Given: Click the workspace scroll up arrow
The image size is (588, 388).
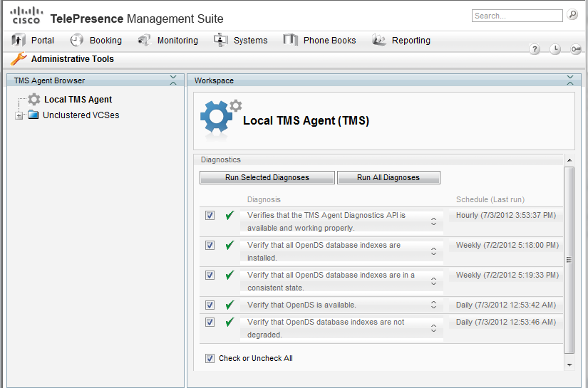Looking at the screenshot, I should point(569,160).
